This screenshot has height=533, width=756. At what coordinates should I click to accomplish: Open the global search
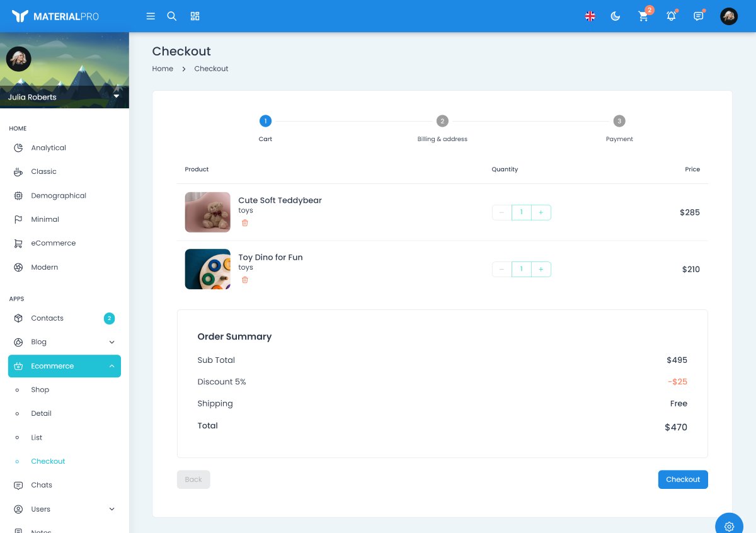coord(171,16)
